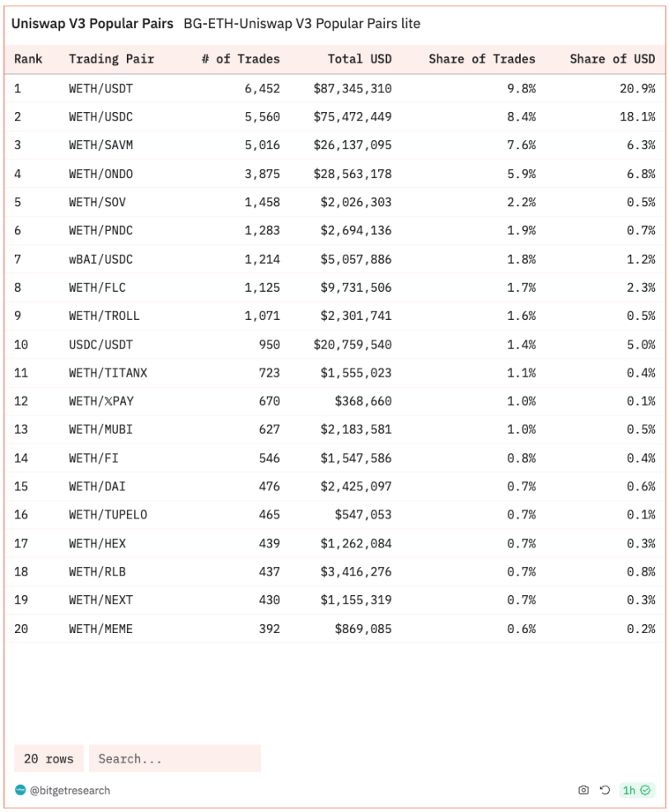
Task: Click the camera screenshot icon
Action: [583, 790]
